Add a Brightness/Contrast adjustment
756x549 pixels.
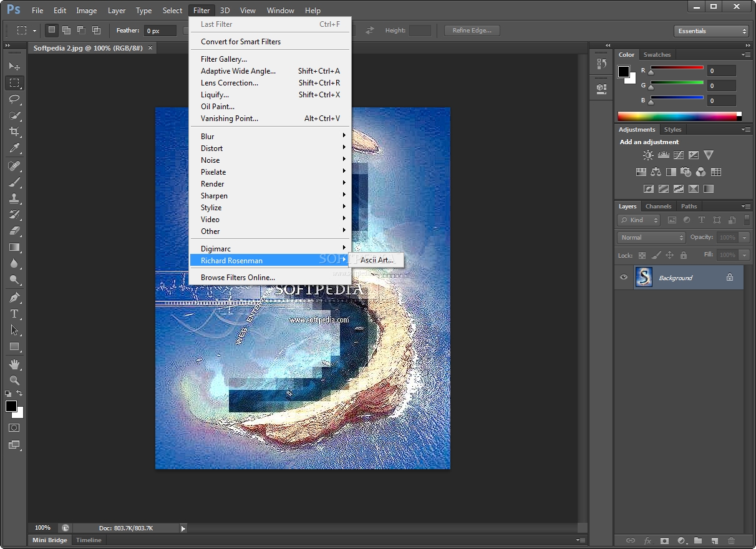coord(649,155)
